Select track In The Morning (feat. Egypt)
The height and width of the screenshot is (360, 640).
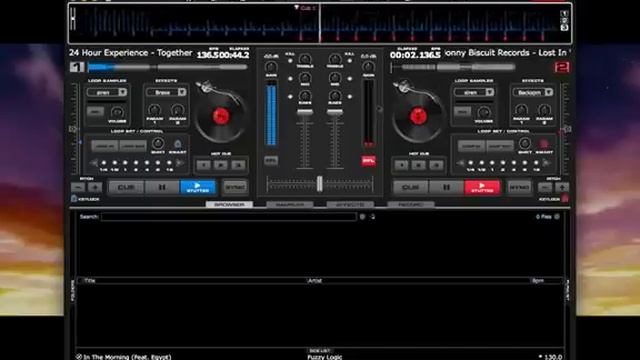tap(127, 357)
